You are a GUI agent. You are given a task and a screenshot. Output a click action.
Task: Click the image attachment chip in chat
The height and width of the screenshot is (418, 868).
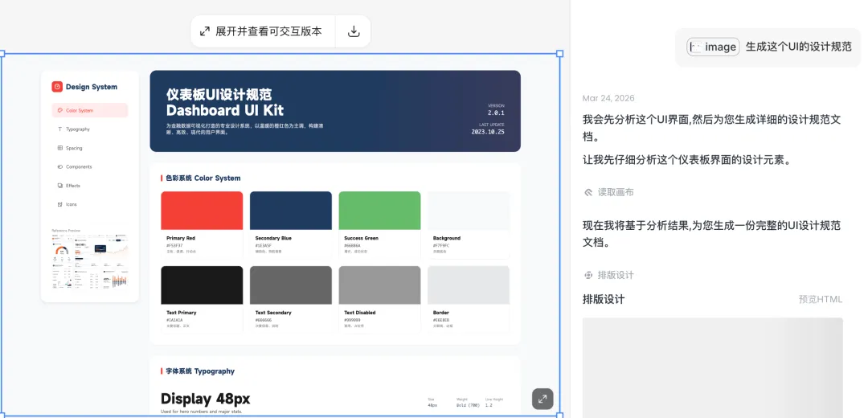[713, 47]
